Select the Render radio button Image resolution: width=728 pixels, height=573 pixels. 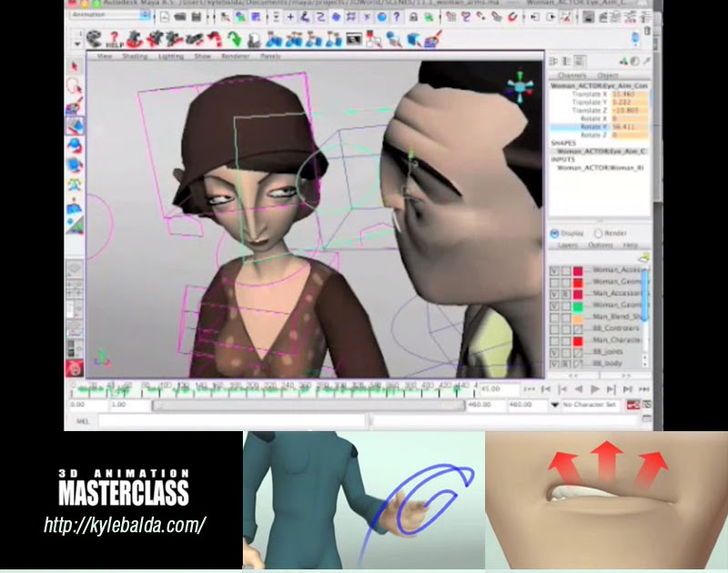click(598, 234)
